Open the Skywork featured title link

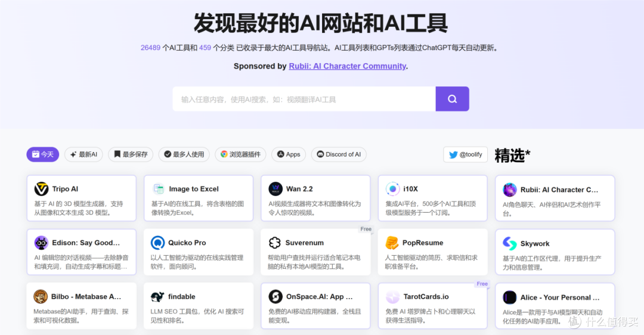click(535, 243)
